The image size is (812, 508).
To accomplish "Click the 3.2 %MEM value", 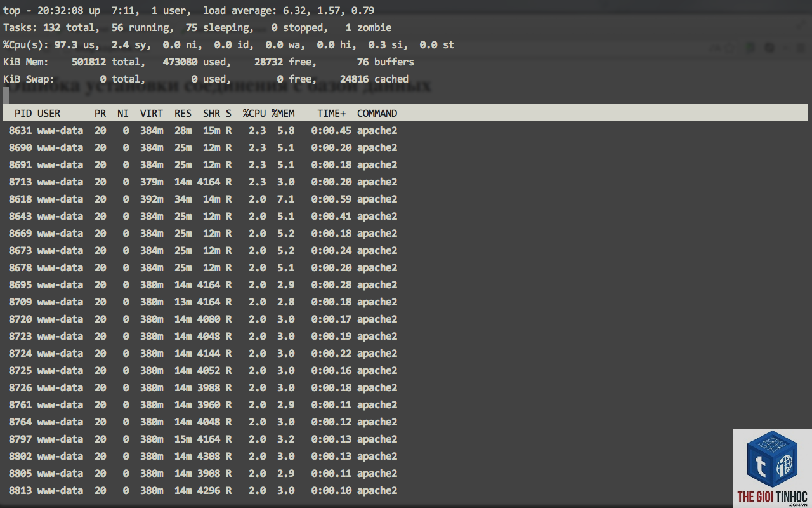I will pos(286,439).
